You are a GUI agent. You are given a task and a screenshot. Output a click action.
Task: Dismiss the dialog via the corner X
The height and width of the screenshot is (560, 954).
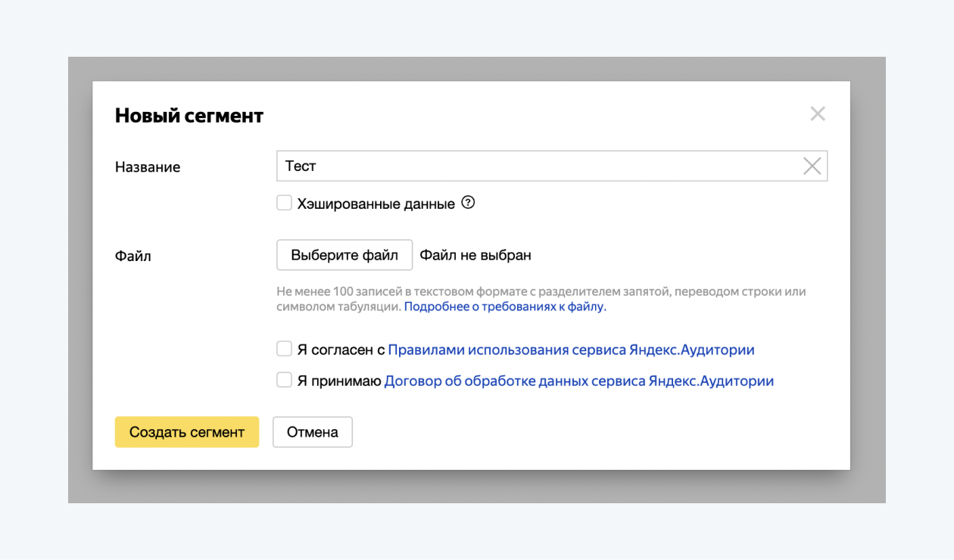tap(818, 114)
